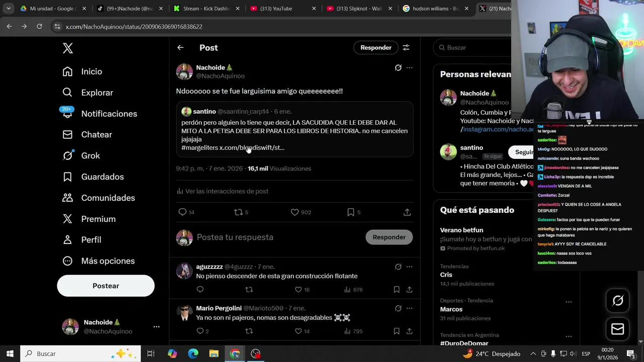The image size is (644, 362).
Task: Switch to the hudson williams tab
Action: tap(435, 9)
